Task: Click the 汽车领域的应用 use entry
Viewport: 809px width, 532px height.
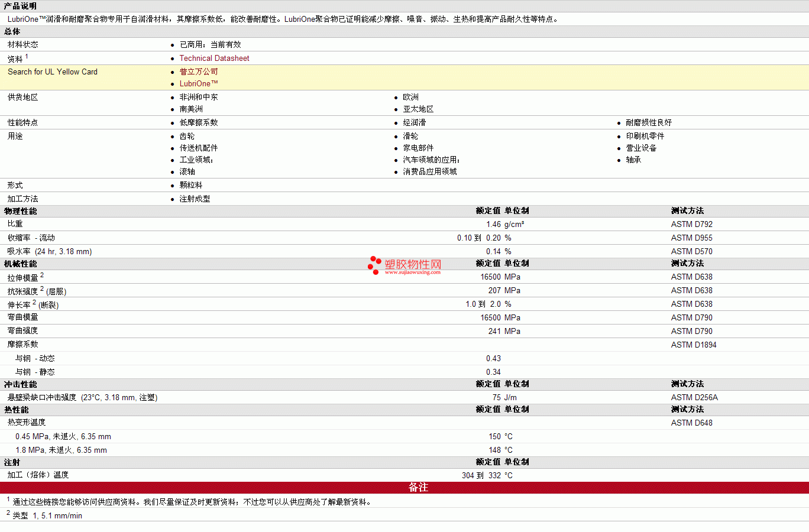Action: tap(431, 160)
